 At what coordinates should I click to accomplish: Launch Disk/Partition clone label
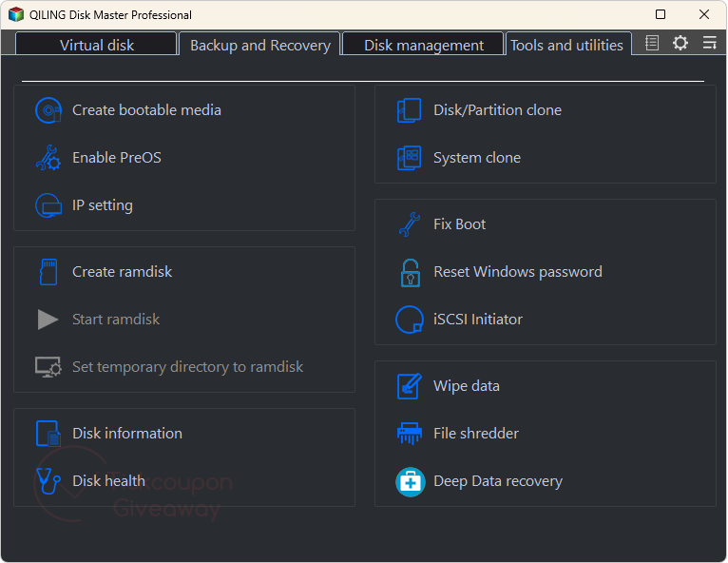(x=497, y=110)
